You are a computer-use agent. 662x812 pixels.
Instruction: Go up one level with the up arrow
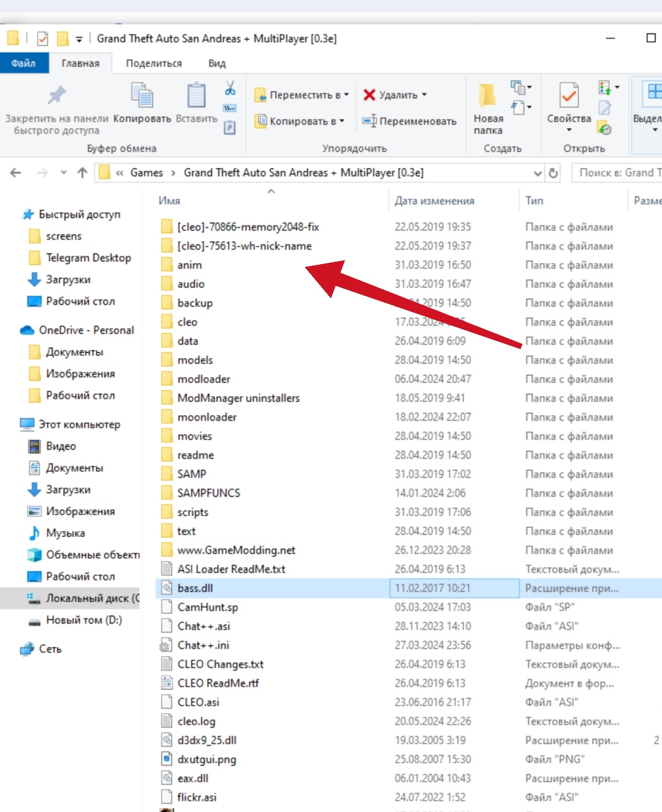pyautogui.click(x=82, y=173)
